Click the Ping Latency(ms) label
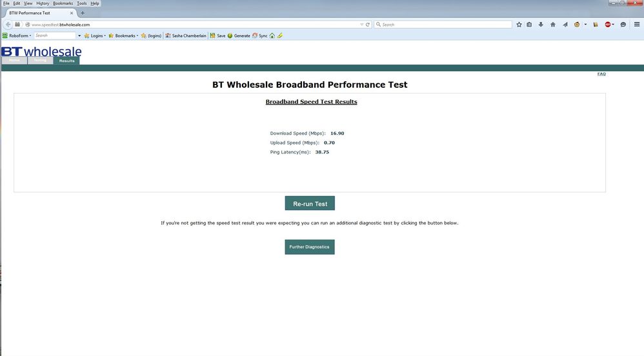644x356 pixels. tap(290, 152)
